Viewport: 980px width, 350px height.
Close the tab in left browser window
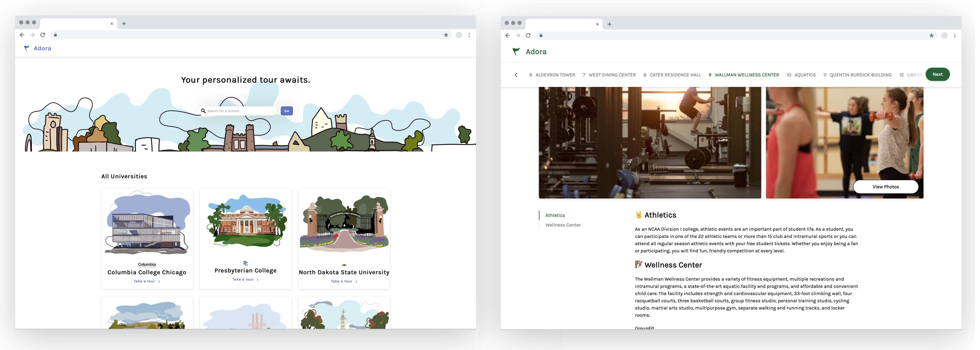coord(112,24)
